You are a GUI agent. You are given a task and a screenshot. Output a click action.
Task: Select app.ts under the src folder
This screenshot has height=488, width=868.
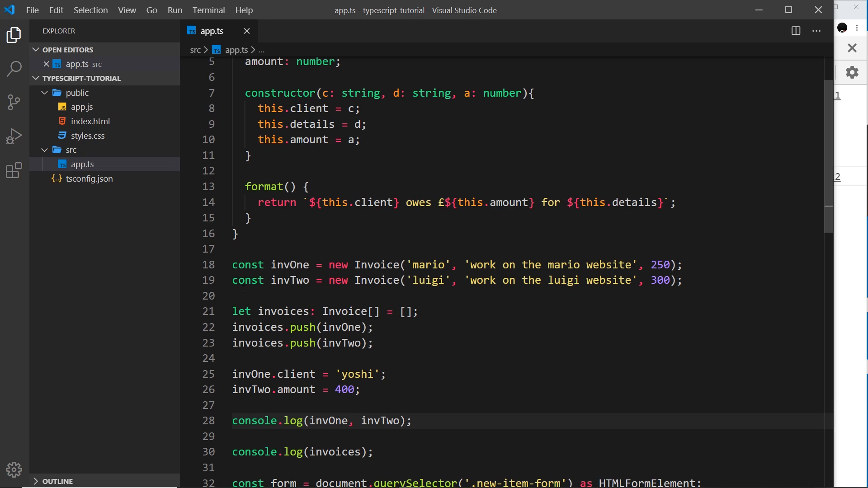tap(105, 164)
